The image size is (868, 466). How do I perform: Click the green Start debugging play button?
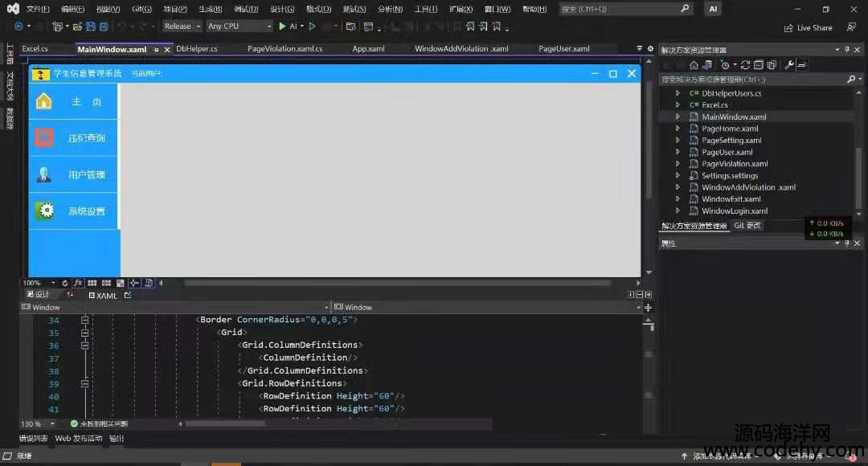282,27
